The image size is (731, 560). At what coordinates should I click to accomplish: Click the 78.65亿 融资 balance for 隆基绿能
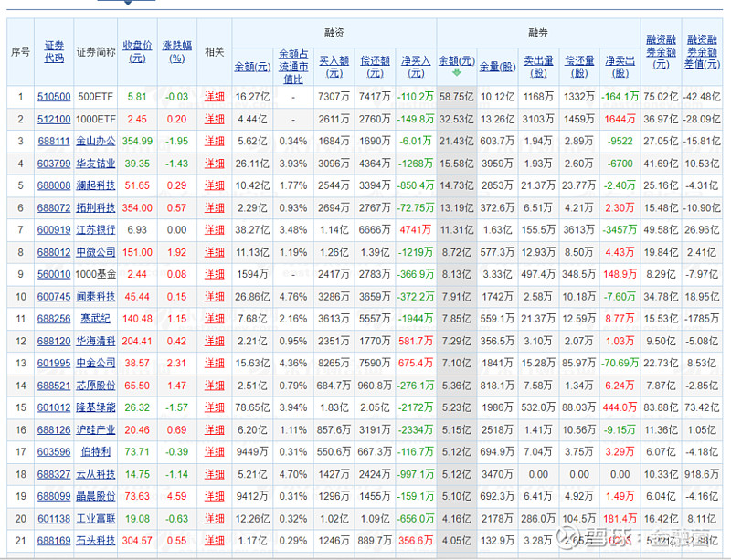tap(252, 407)
